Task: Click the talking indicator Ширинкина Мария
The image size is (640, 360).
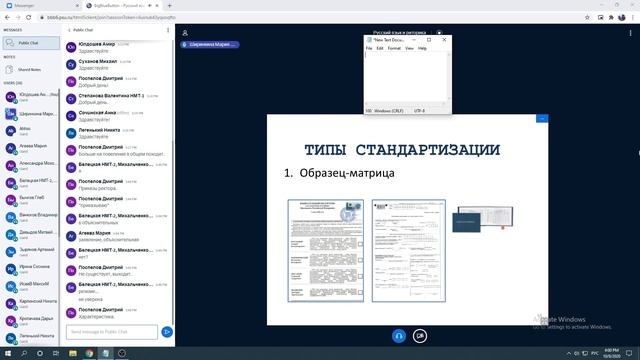Action: (210, 44)
